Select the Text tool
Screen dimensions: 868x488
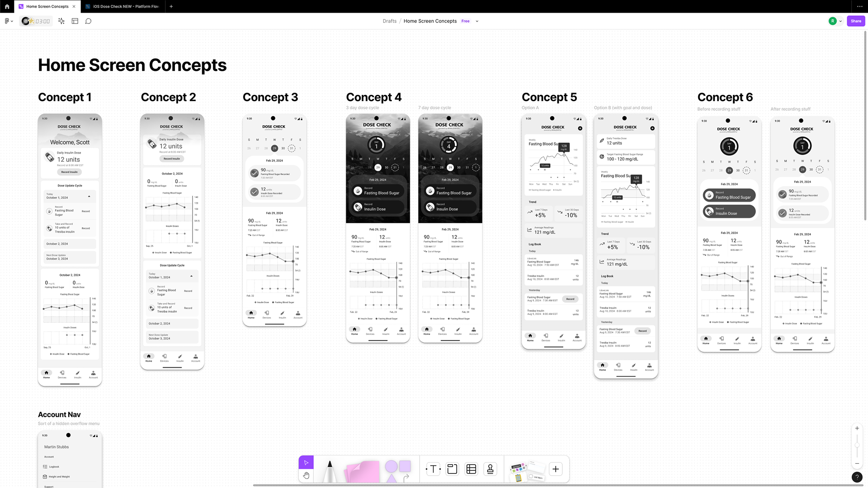(433, 469)
